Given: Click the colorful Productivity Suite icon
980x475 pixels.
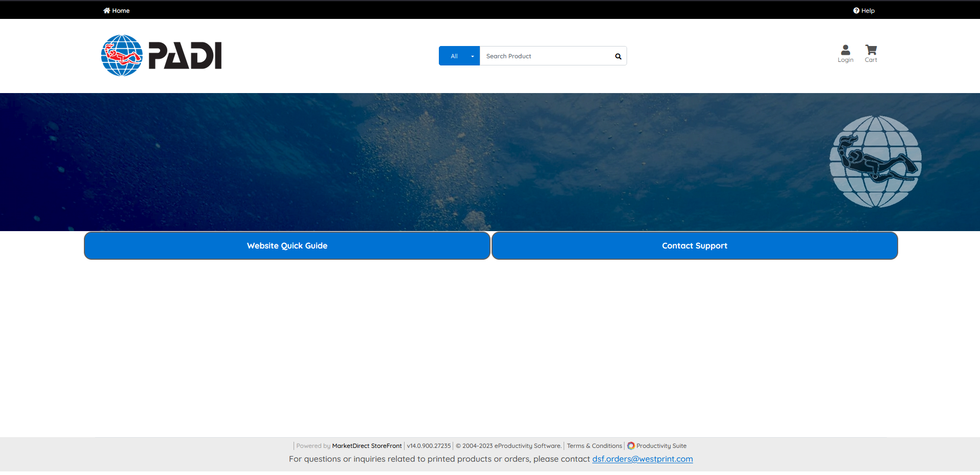Looking at the screenshot, I should [x=631, y=446].
